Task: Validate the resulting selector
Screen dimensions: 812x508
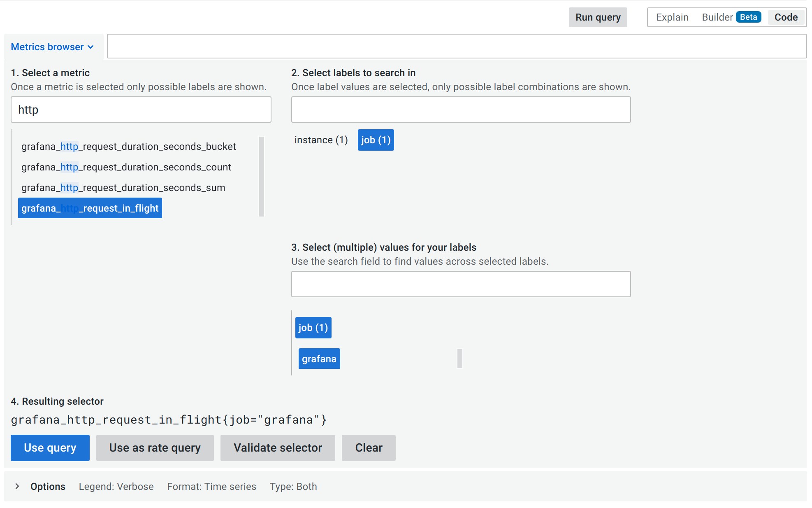Action: (x=277, y=447)
